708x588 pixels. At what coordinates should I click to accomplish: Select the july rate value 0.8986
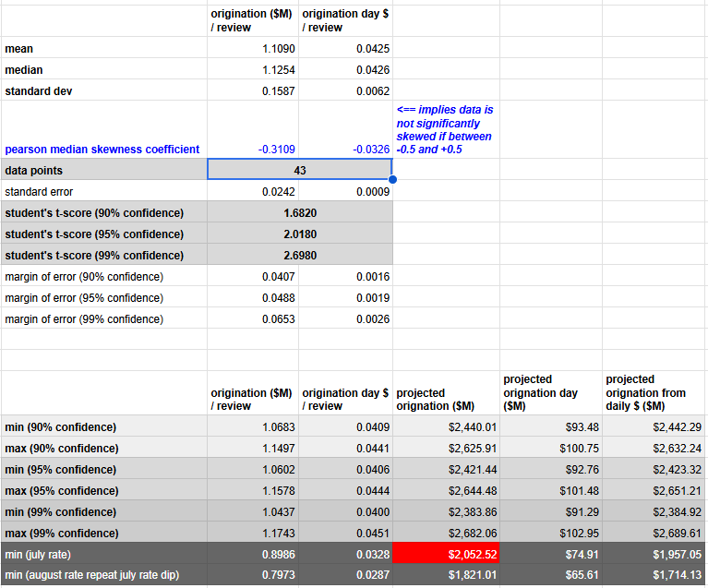(x=278, y=554)
